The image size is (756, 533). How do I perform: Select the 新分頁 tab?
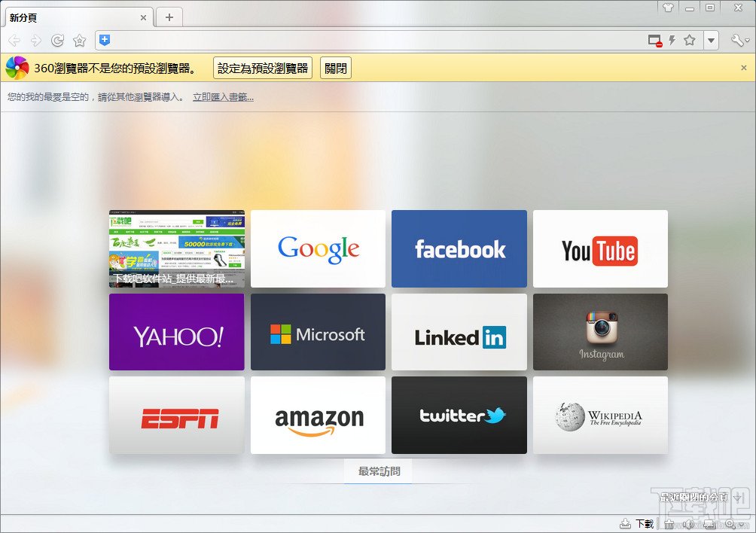(x=80, y=18)
